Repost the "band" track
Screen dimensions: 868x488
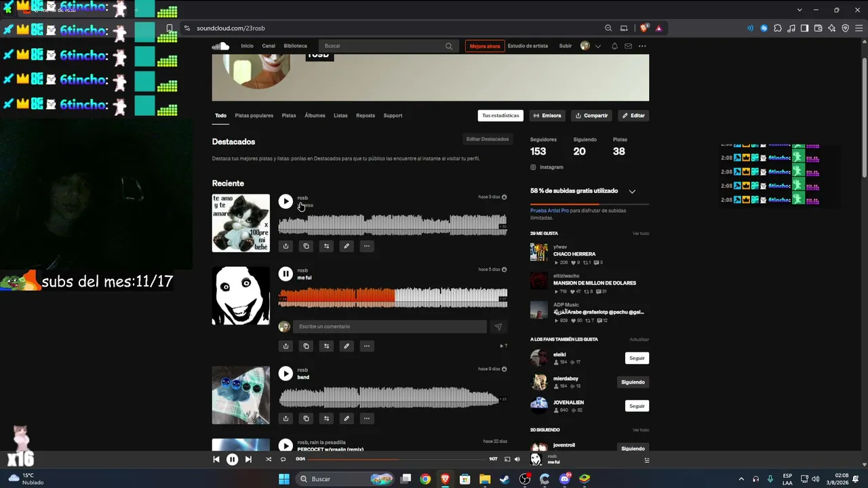[326, 418]
